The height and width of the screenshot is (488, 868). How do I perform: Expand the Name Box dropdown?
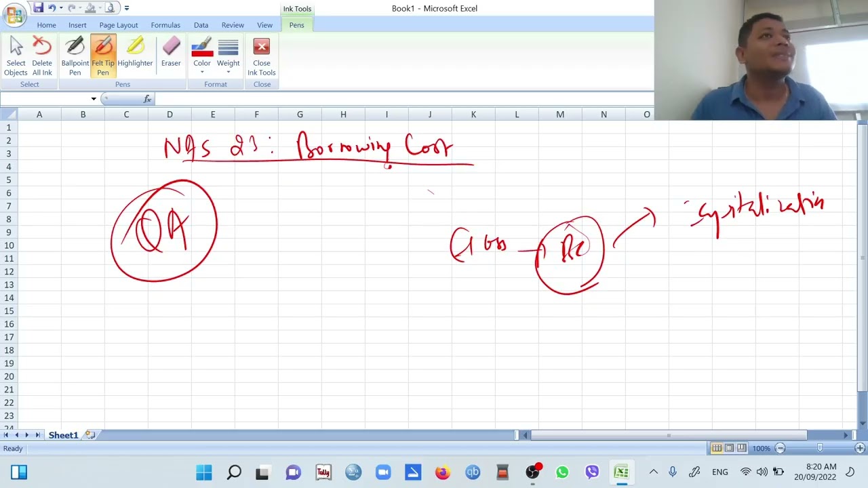click(94, 99)
